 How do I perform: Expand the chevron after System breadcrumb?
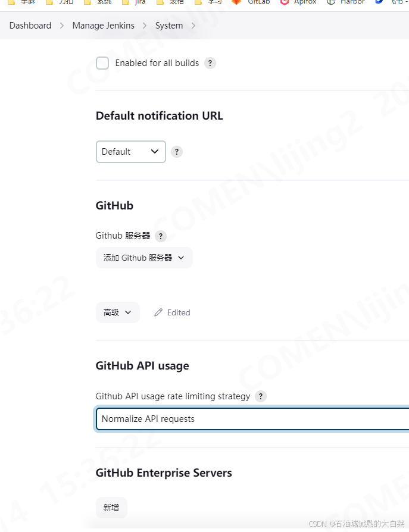193,26
